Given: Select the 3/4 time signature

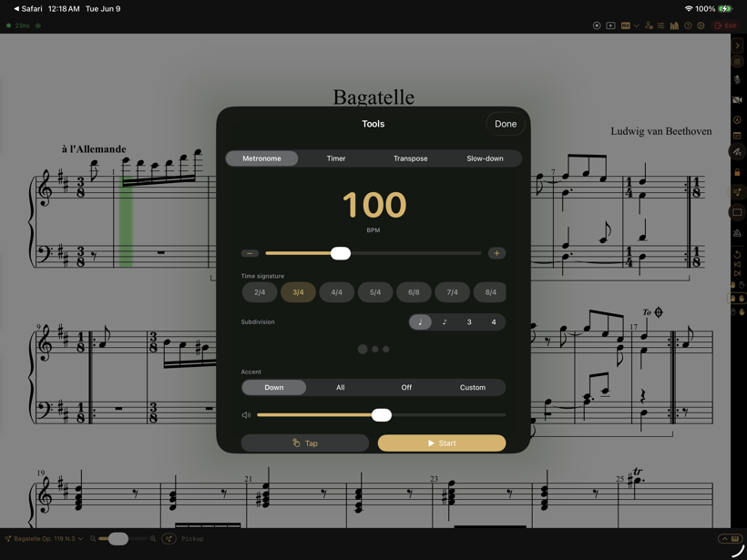Looking at the screenshot, I should pyautogui.click(x=298, y=292).
